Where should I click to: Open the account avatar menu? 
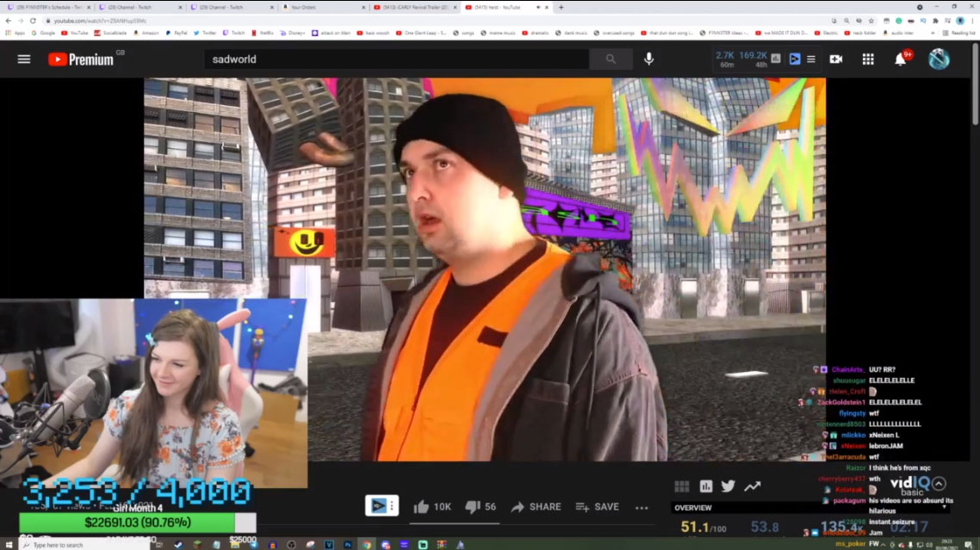pyautogui.click(x=939, y=59)
